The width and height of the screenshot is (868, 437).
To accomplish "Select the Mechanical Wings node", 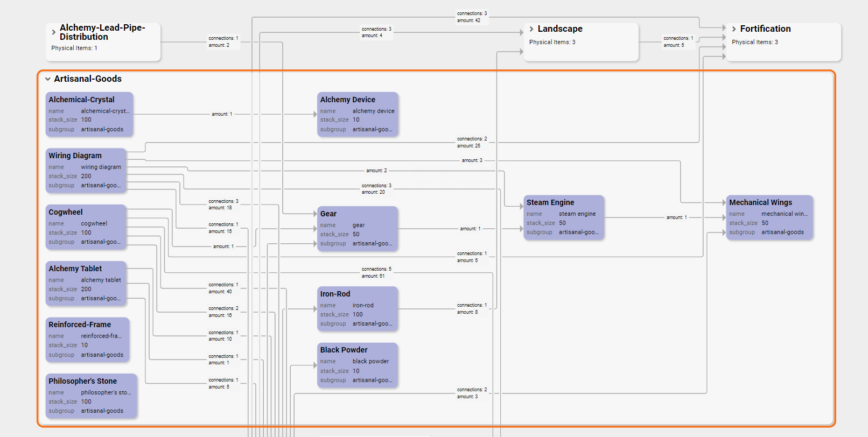I will tap(769, 217).
